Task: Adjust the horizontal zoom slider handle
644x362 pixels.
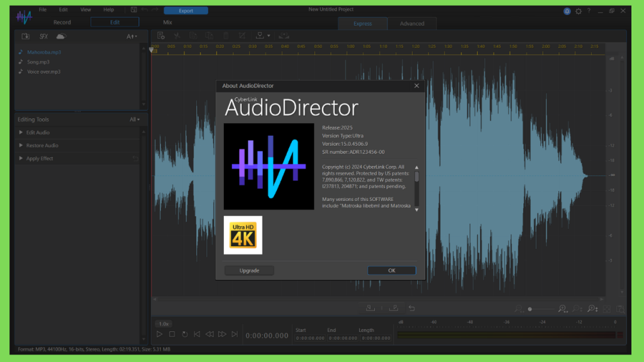Action: (x=530, y=309)
